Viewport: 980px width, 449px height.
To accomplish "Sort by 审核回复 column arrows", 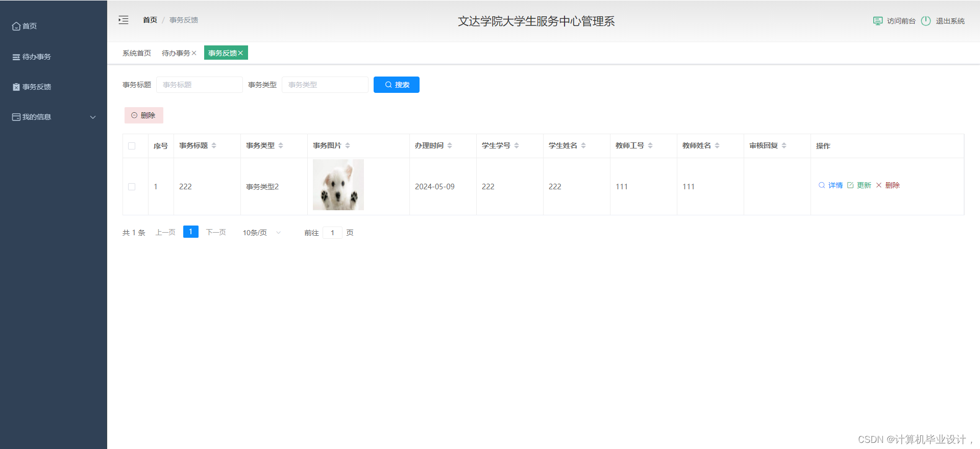I will 784,145.
